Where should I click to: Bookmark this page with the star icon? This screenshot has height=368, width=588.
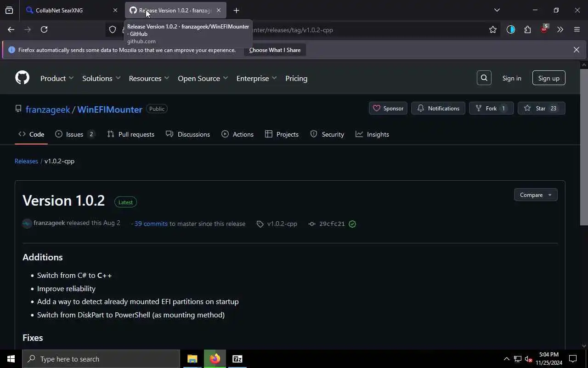[493, 30]
